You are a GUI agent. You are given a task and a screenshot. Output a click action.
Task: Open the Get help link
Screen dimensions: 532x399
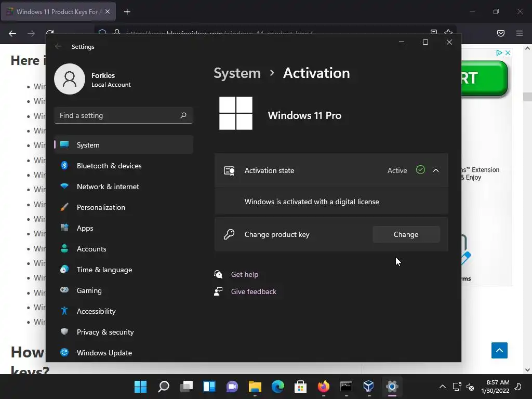pos(245,274)
